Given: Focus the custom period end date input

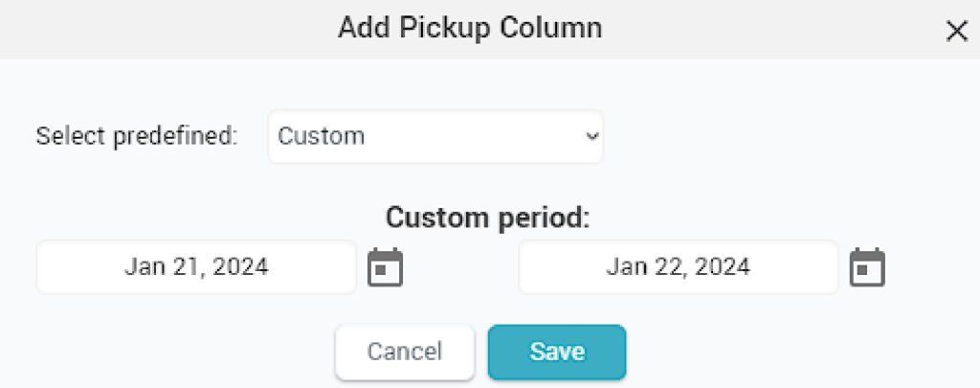Looking at the screenshot, I should pyautogui.click(x=679, y=267).
